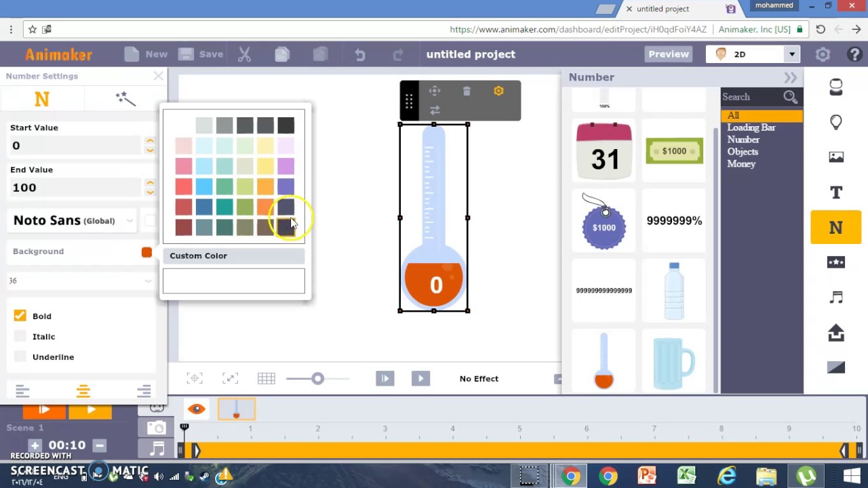Open the camera track in timeline
This screenshot has width=868, height=488.
tap(157, 428)
